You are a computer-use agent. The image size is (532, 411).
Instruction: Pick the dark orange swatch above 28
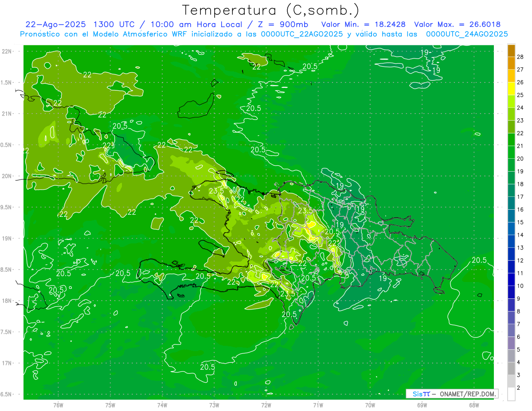pos(511,51)
